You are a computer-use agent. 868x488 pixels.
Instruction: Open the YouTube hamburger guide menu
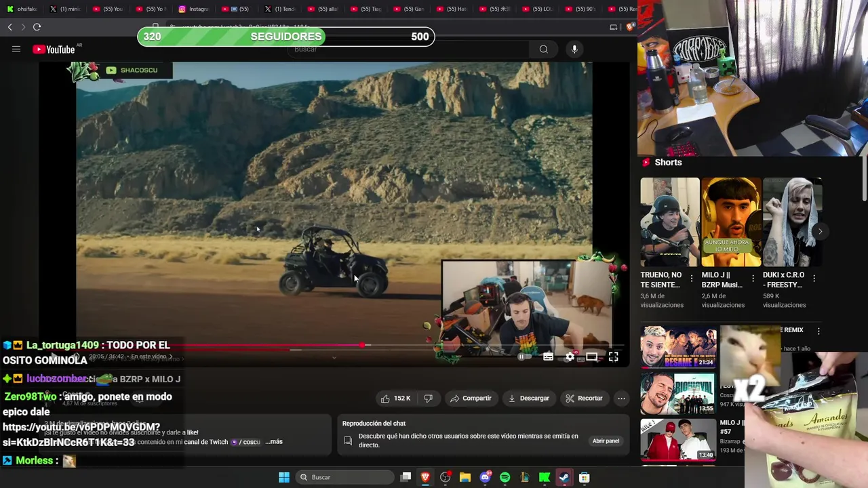click(x=16, y=49)
